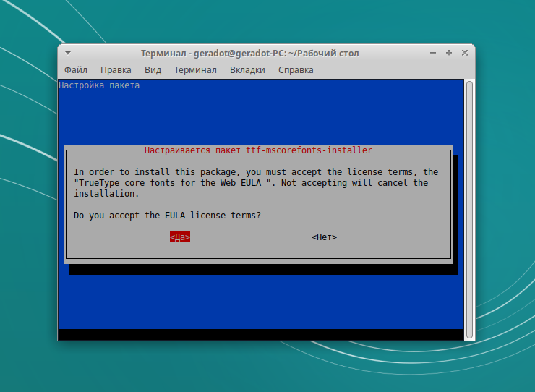Image resolution: width=535 pixels, height=392 pixels.
Task: Open the Вид menu
Action: [153, 70]
